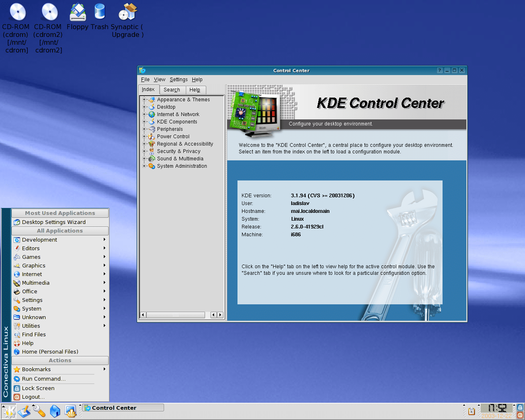This screenshot has height=420, width=525.
Task: Open the View menu
Action: coord(160,80)
